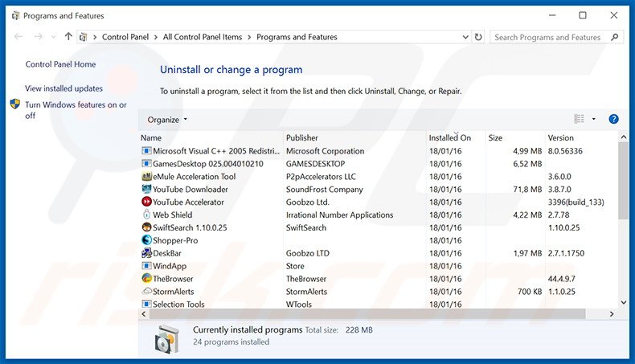Expand chevron after All Control Panel Items
The width and height of the screenshot is (635, 364).
pos(248,37)
